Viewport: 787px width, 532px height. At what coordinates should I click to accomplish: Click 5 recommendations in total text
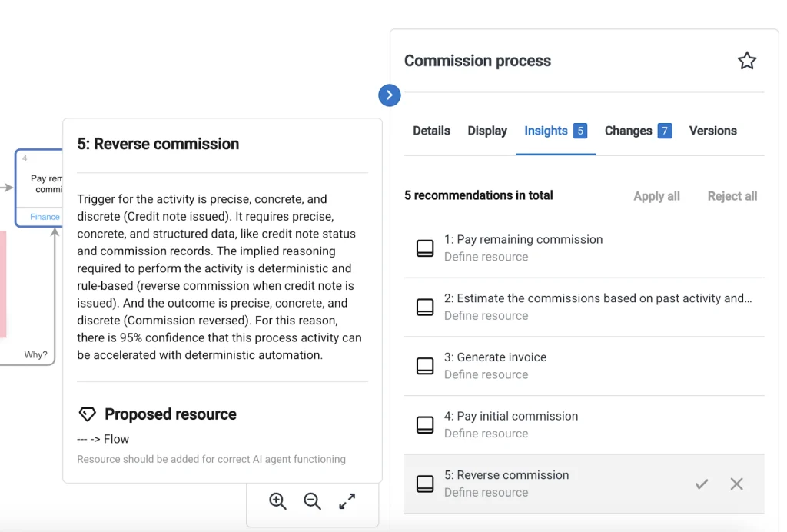coord(478,195)
